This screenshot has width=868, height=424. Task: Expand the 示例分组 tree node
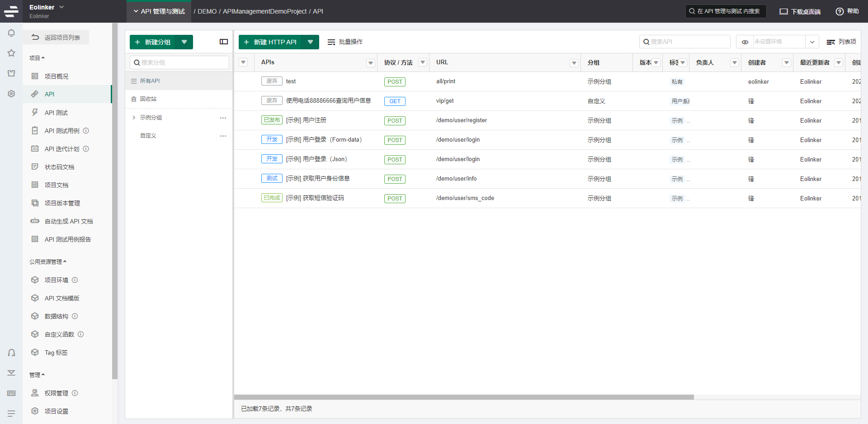134,118
